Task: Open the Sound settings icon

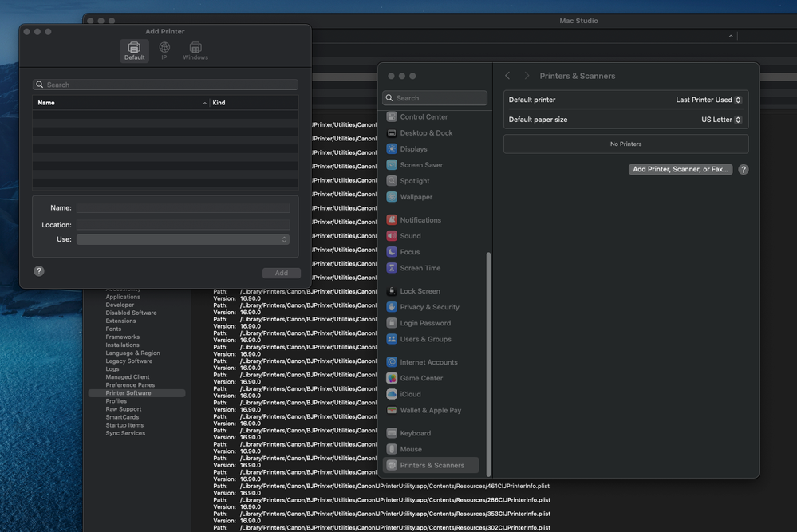Action: [392, 236]
